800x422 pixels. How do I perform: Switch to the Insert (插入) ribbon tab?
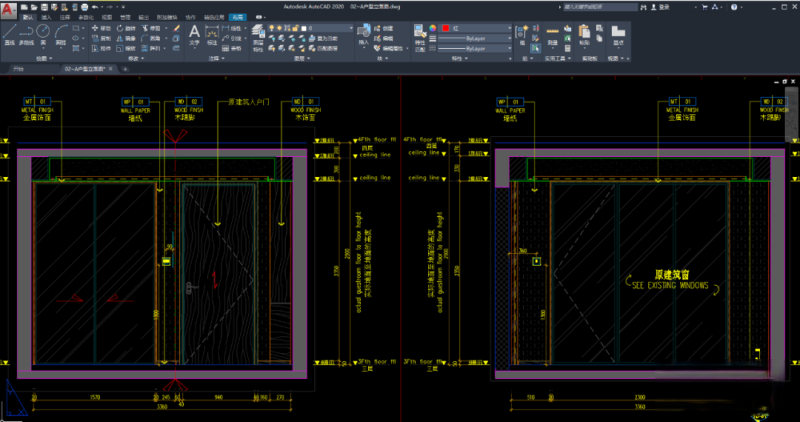click(46, 17)
